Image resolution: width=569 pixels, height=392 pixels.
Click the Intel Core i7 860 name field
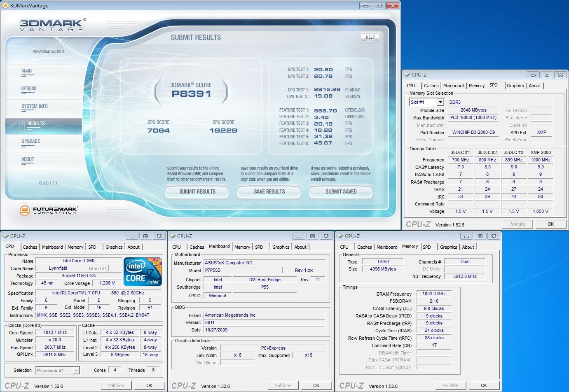click(78, 261)
